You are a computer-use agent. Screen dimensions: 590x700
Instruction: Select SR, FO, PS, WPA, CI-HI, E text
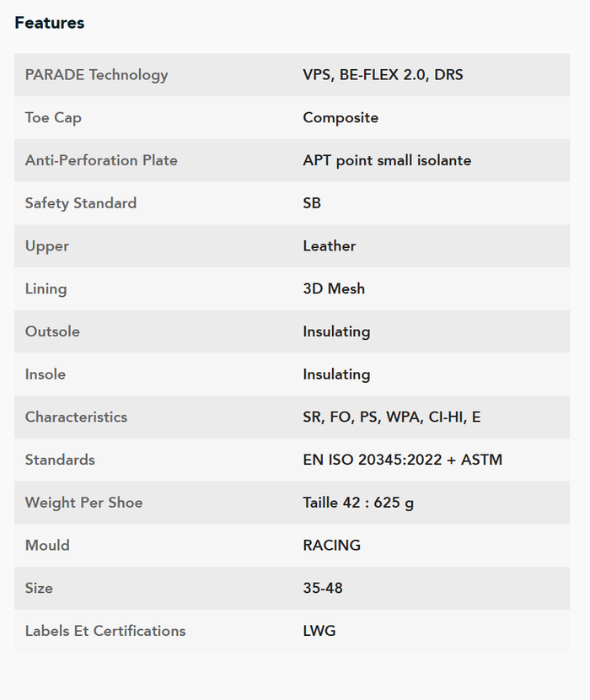pyautogui.click(x=392, y=417)
